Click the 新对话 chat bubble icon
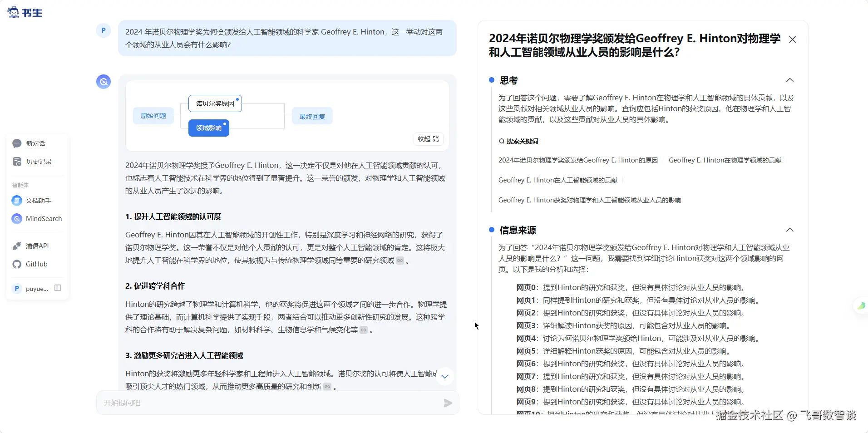Viewport: 868px width, 433px height. click(17, 143)
